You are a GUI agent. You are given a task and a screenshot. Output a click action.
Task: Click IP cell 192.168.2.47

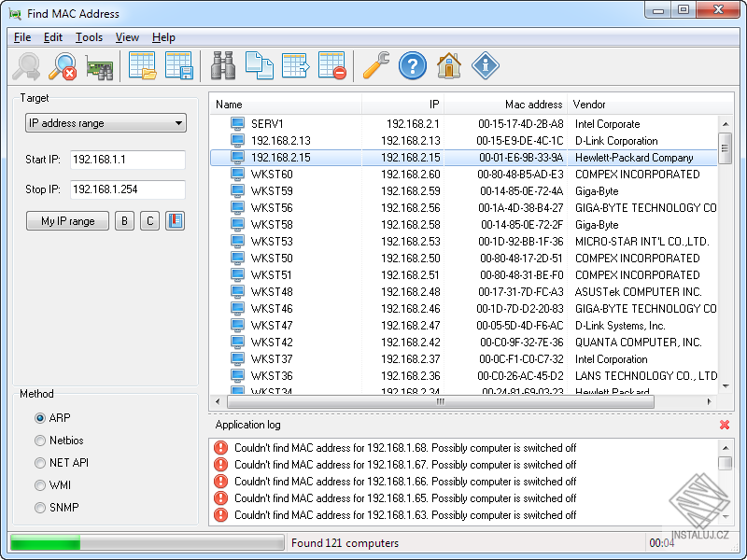(x=411, y=326)
